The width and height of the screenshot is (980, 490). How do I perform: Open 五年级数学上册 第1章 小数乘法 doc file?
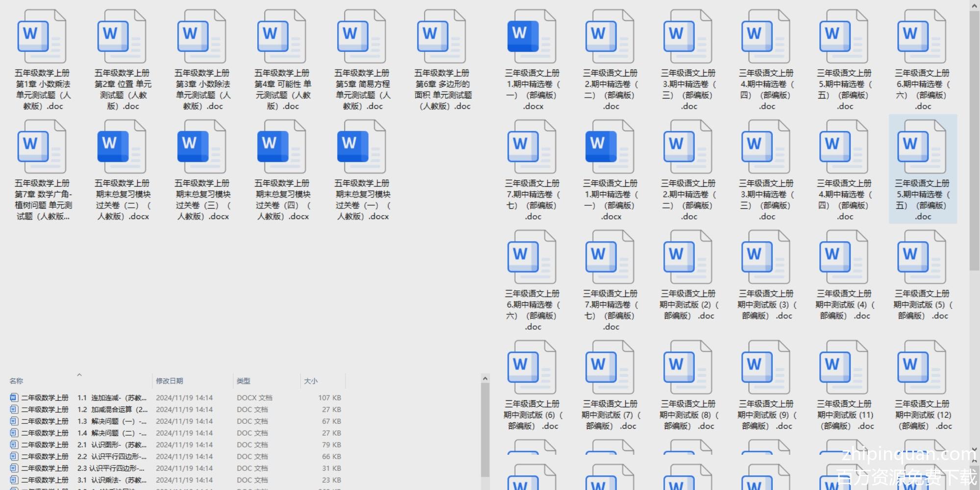click(42, 38)
